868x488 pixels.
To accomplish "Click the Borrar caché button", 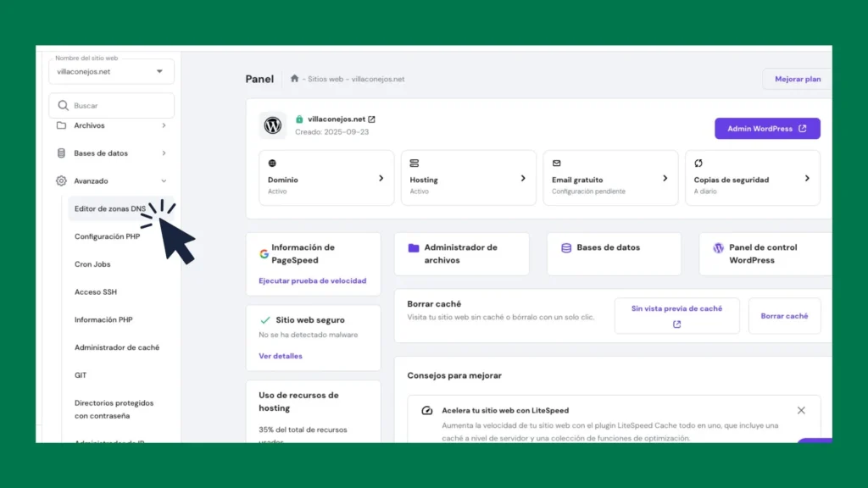I will pyautogui.click(x=784, y=316).
